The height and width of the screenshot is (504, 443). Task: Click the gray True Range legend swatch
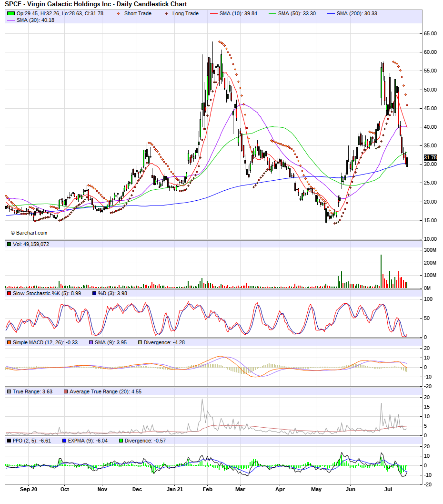pos(9,392)
